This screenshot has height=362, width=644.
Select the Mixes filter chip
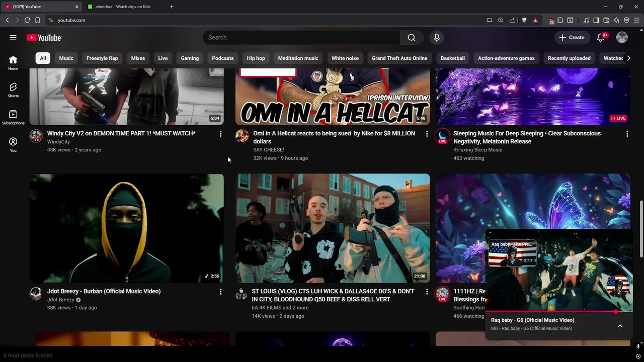(x=138, y=58)
